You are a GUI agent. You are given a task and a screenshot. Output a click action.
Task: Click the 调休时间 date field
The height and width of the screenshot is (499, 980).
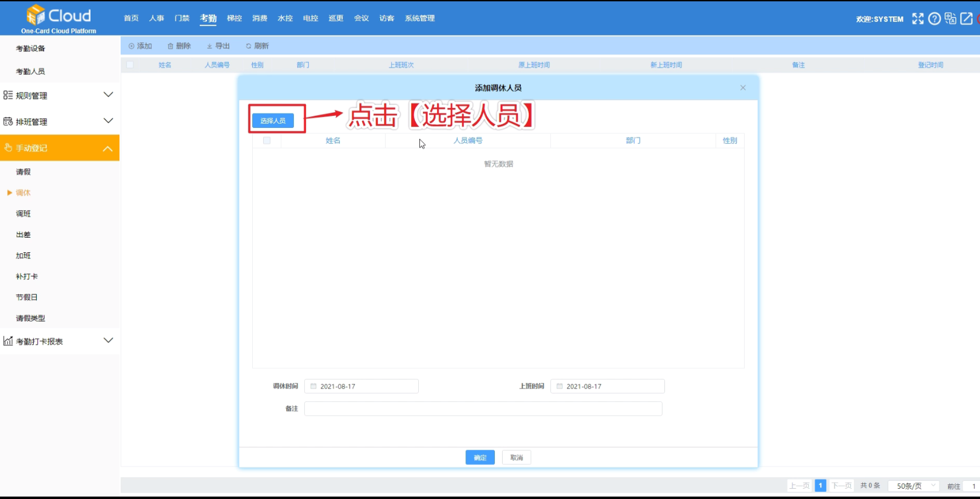361,386
